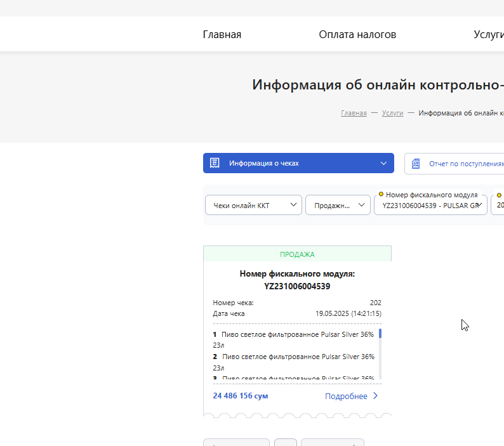Viewport: 504px width, 446px height.
Task: Click the receipt date 19.05.2025 (14:21:15)
Action: [348, 313]
